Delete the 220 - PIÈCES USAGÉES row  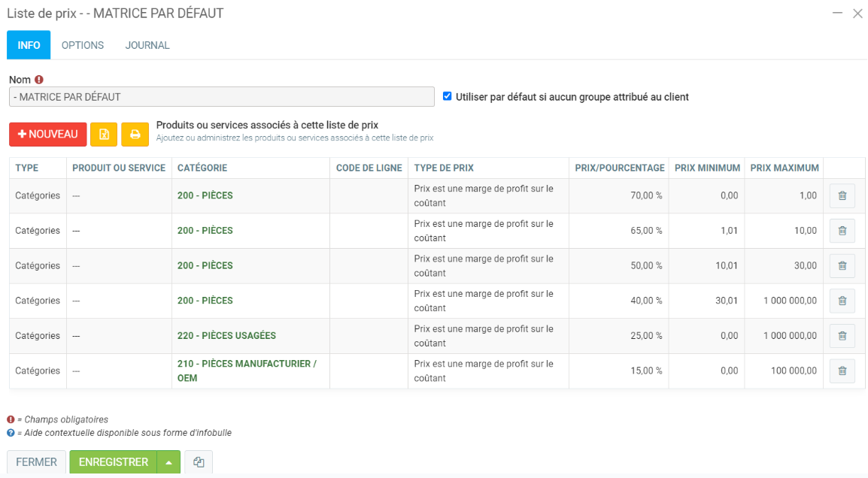[842, 336]
